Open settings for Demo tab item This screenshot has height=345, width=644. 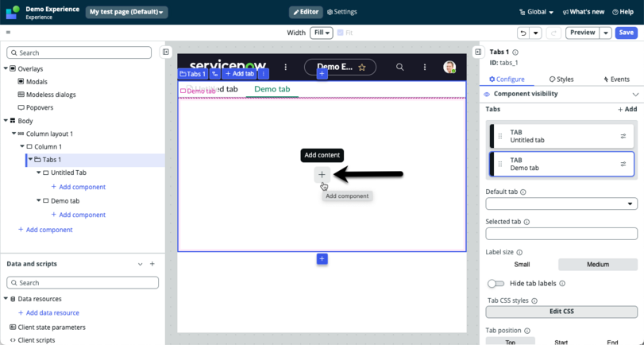[623, 164]
